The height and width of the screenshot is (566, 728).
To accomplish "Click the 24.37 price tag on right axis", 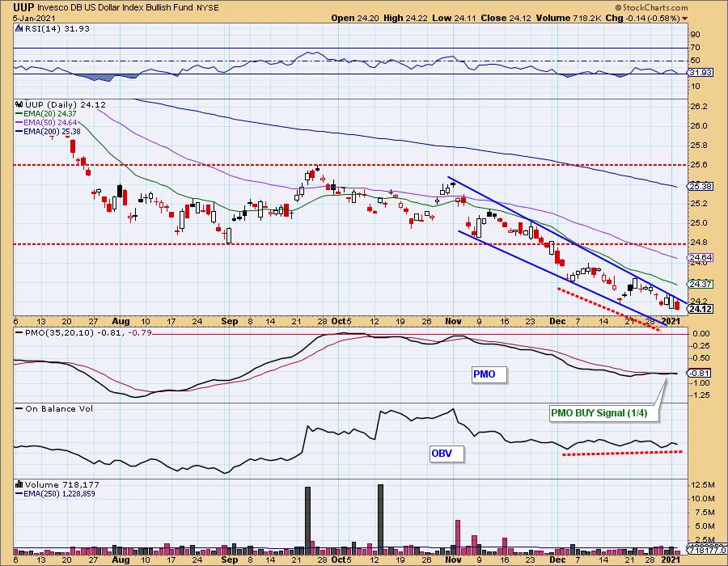I will click(x=700, y=284).
